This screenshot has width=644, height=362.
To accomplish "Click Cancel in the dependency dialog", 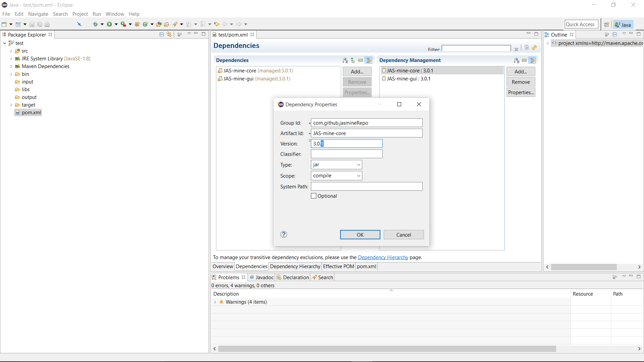I will point(404,235).
